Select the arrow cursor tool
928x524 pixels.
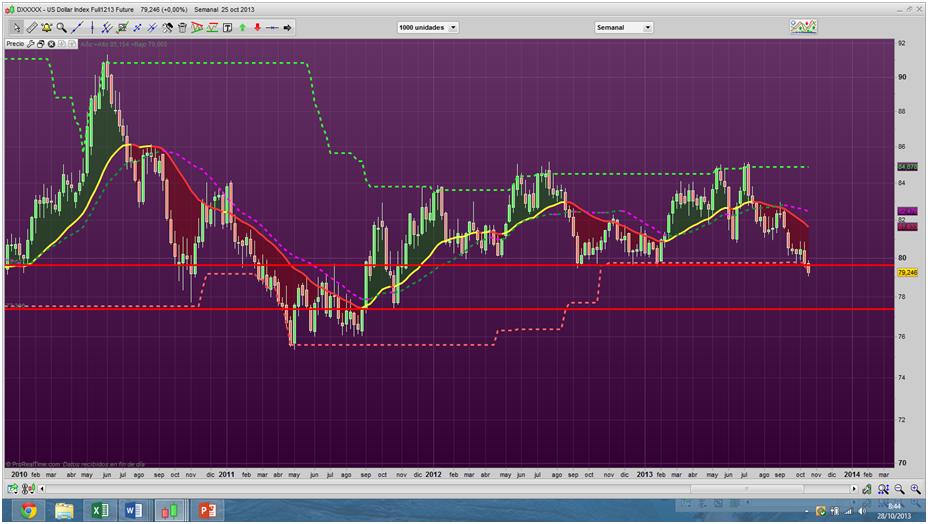click(x=16, y=27)
